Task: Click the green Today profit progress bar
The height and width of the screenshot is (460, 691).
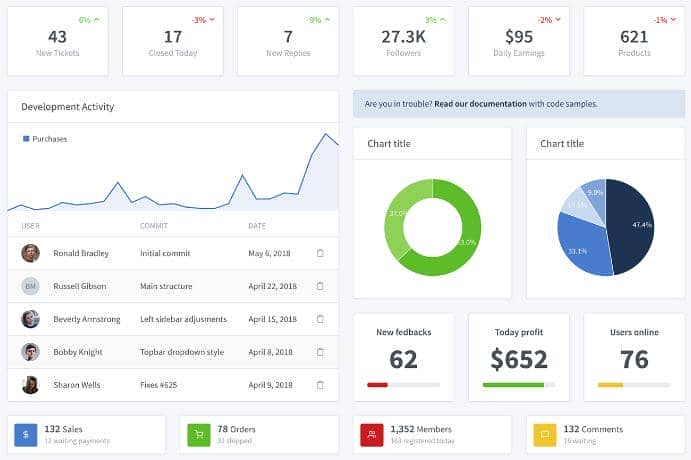Action: 513,384
